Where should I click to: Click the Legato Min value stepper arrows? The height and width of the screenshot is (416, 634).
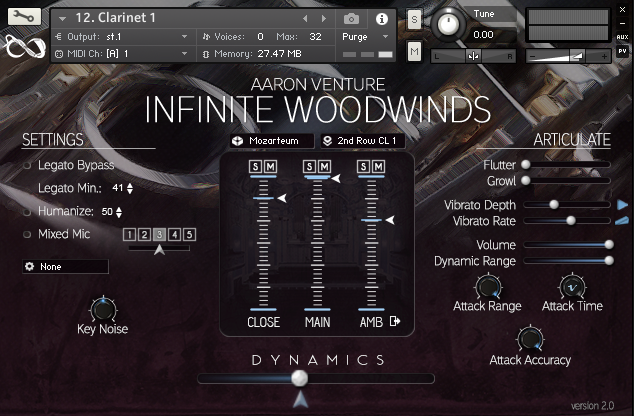pyautogui.click(x=130, y=188)
